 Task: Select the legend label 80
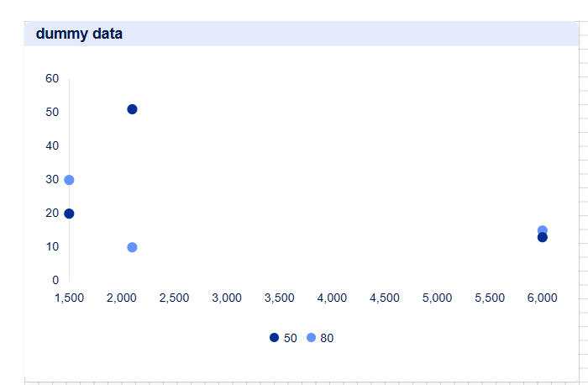[x=327, y=338]
